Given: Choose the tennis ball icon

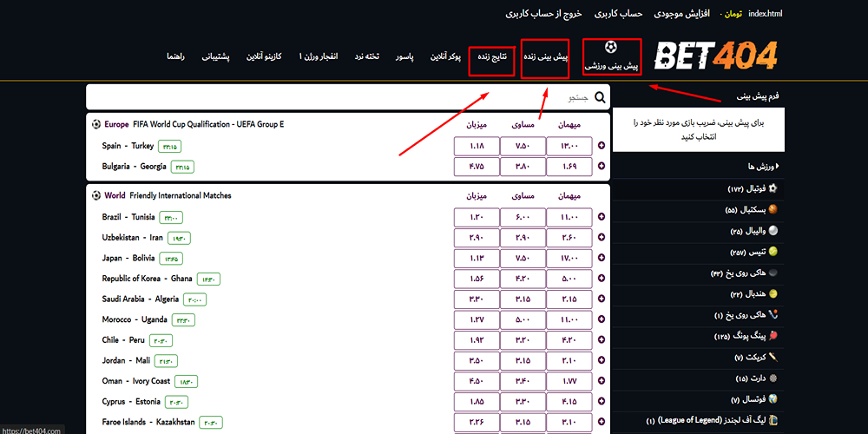Looking at the screenshot, I should (773, 252).
